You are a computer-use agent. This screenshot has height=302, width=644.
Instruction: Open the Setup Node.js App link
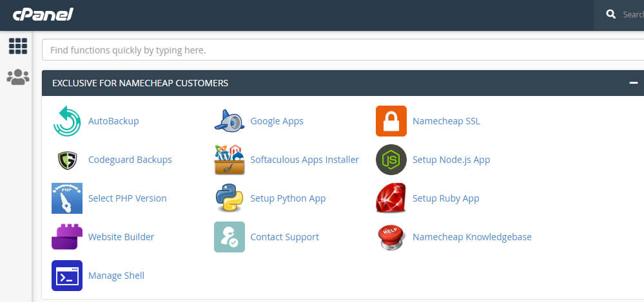[451, 160]
